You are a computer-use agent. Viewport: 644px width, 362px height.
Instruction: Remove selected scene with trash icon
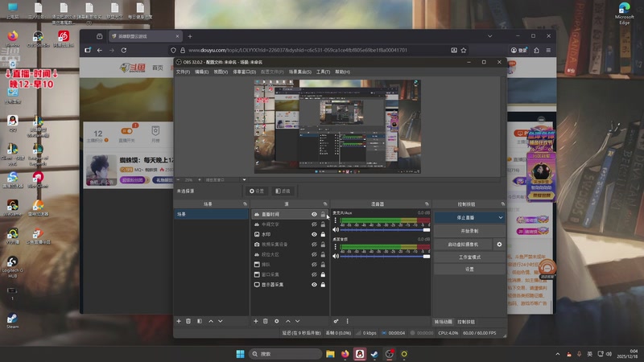click(188, 321)
